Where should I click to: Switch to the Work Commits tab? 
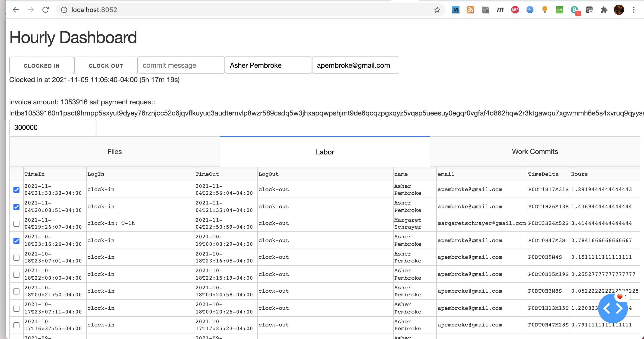coord(535,151)
